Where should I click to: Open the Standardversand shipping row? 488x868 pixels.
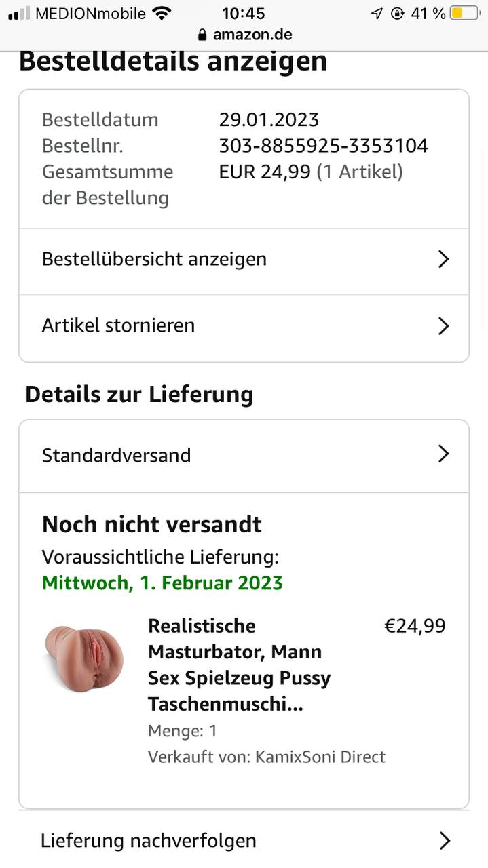pyautogui.click(x=117, y=455)
